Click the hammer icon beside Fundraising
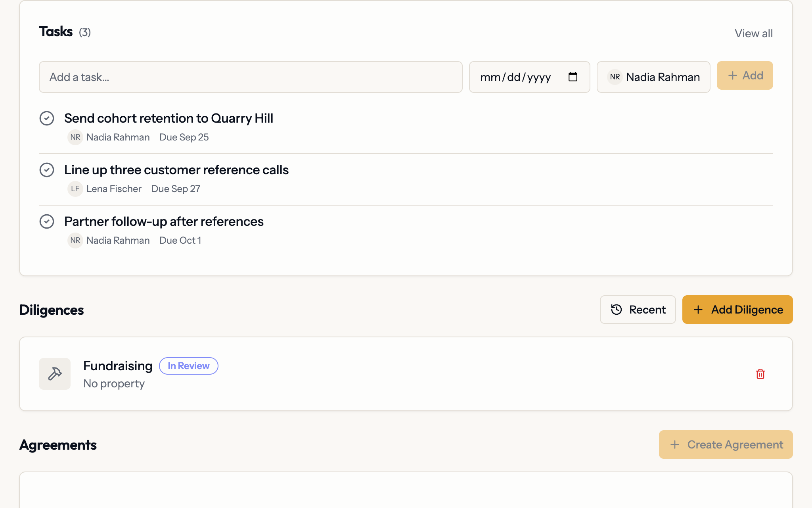This screenshot has height=508, width=812. (x=55, y=374)
